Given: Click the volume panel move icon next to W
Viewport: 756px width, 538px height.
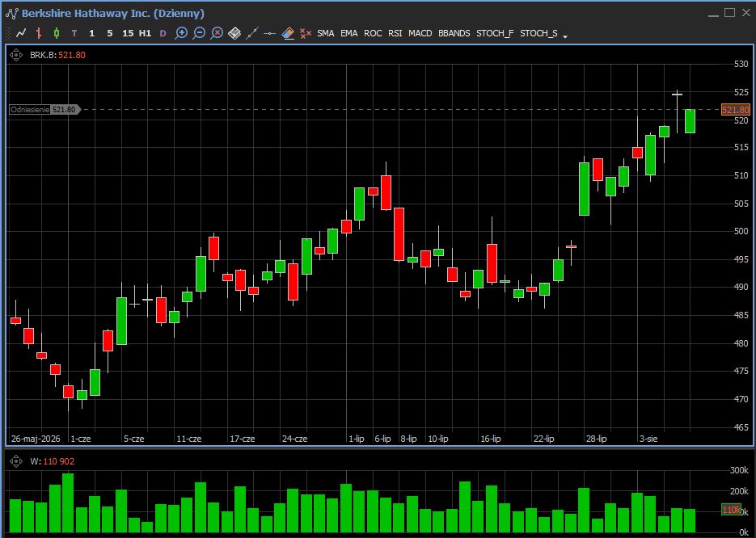Looking at the screenshot, I should point(16,461).
